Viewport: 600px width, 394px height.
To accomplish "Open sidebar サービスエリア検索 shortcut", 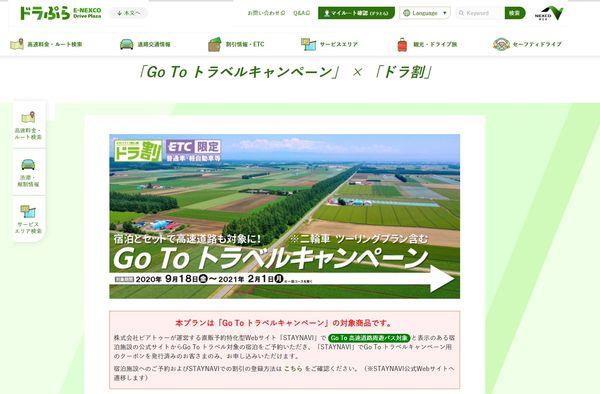I will point(28,220).
